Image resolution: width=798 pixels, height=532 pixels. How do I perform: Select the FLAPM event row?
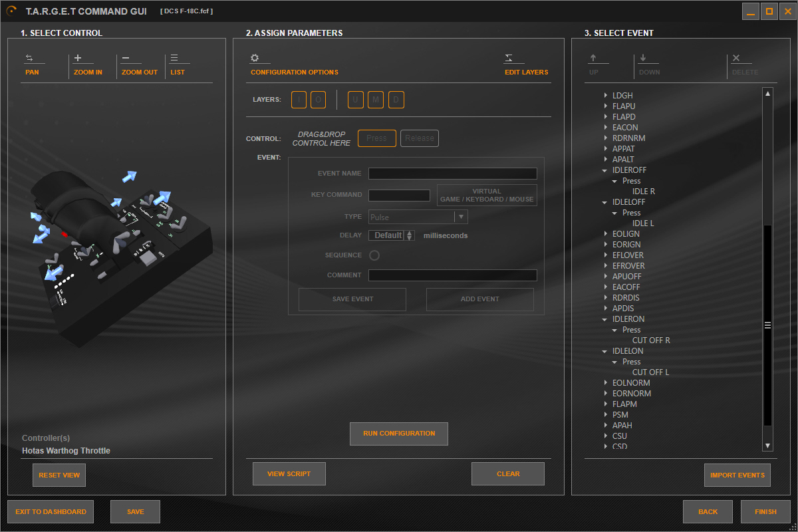624,404
